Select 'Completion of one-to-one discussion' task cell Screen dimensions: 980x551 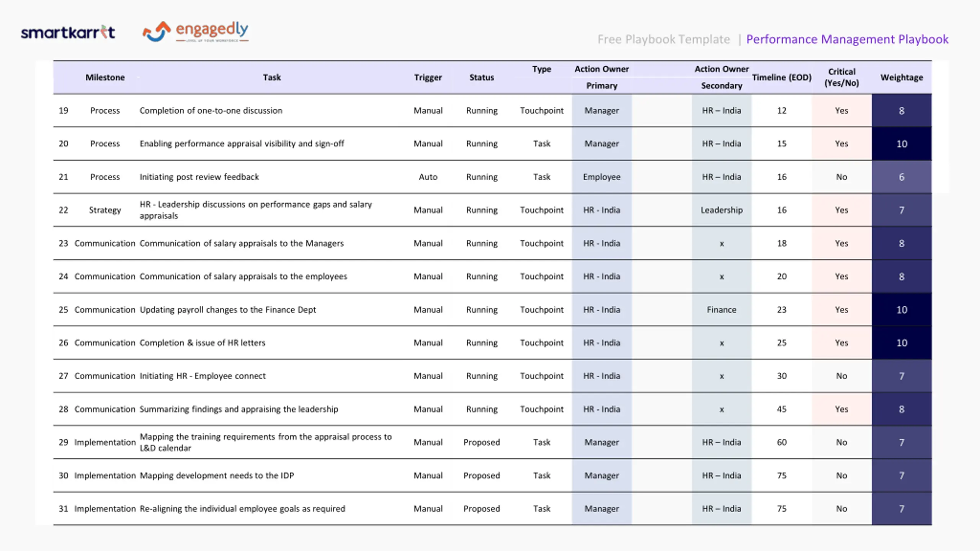click(x=211, y=111)
